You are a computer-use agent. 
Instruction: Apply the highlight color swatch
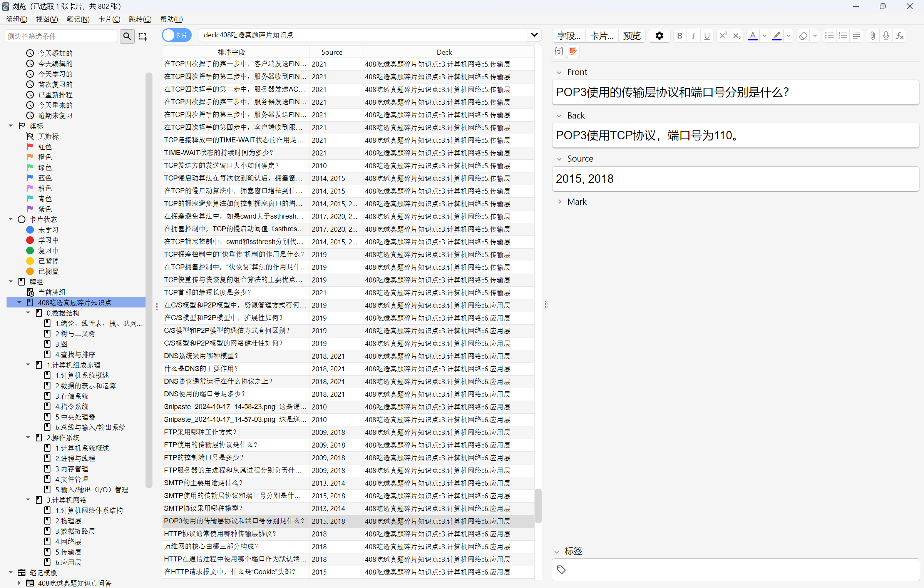coord(777,36)
